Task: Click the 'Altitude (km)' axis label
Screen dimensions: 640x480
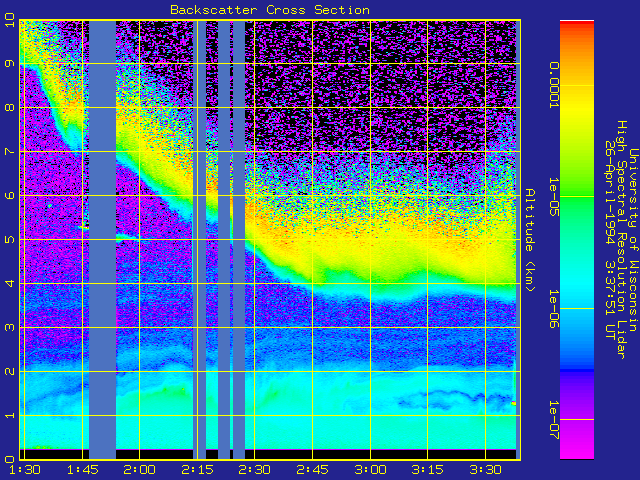Action: click(529, 240)
